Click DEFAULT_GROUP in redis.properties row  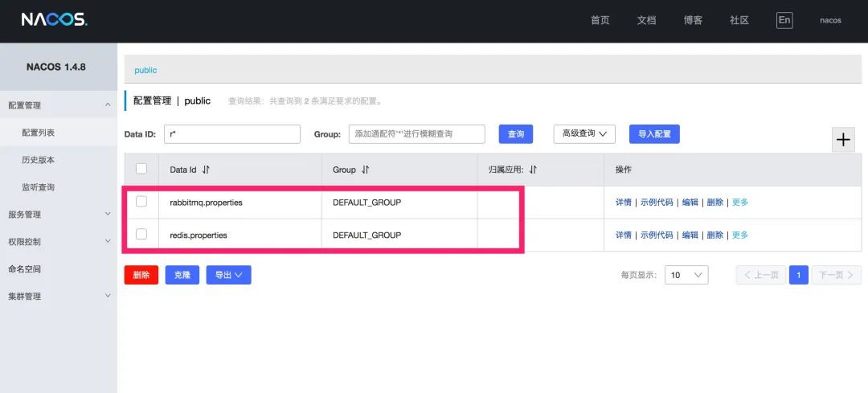(x=366, y=235)
